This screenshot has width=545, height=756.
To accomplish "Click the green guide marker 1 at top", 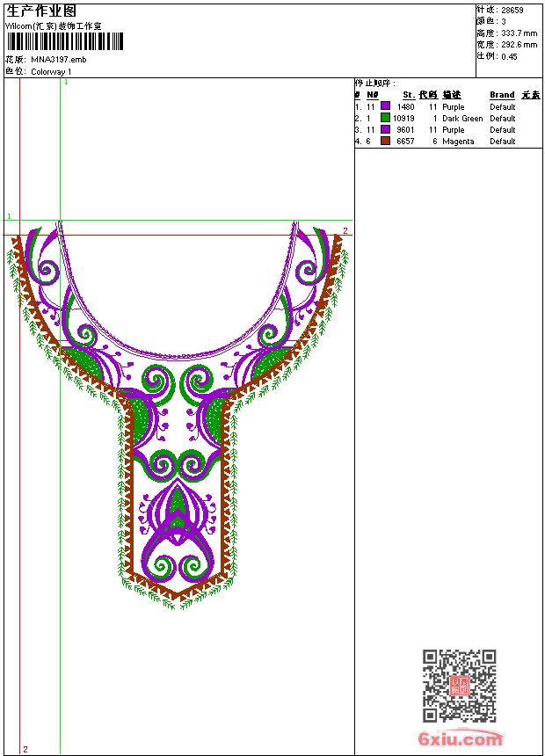I will tap(66, 83).
